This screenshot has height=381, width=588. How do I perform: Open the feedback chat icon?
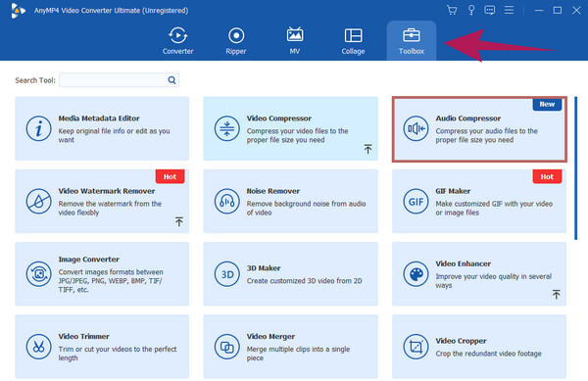point(489,10)
